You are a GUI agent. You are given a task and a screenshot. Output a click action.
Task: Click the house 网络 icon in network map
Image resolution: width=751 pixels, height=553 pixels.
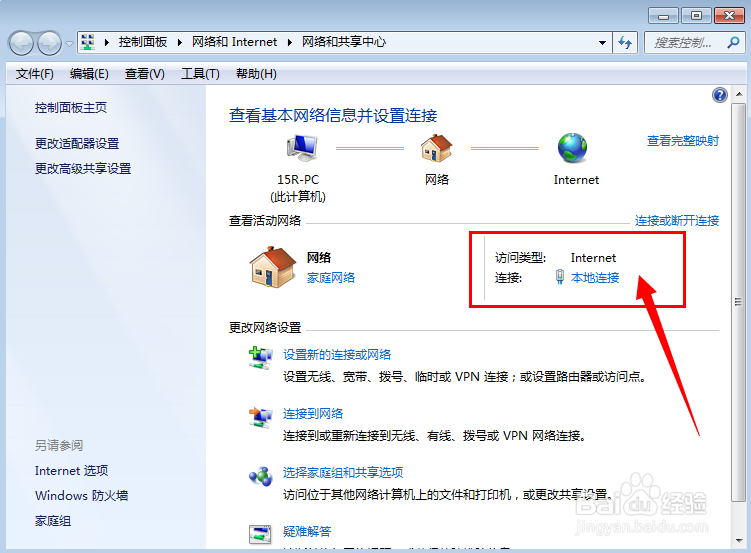tap(436, 147)
